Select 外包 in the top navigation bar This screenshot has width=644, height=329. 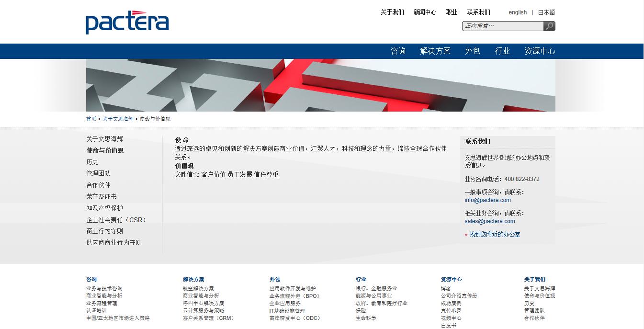coord(472,50)
